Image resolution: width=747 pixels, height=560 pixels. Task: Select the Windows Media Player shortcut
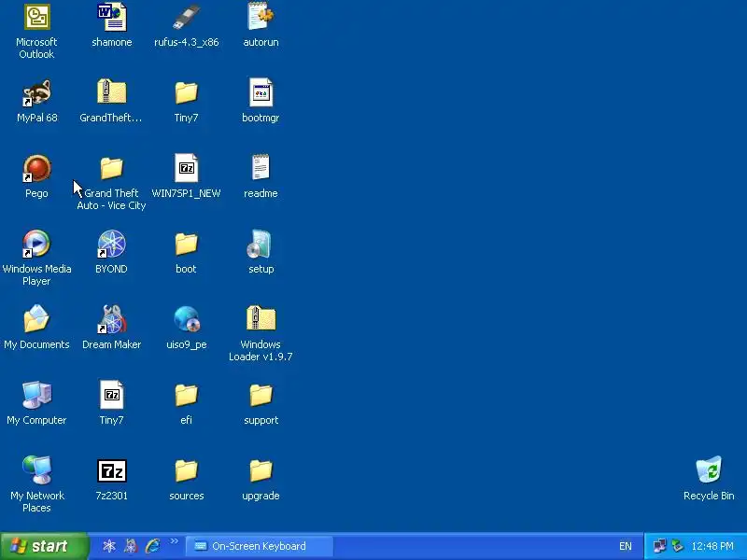[36, 244]
